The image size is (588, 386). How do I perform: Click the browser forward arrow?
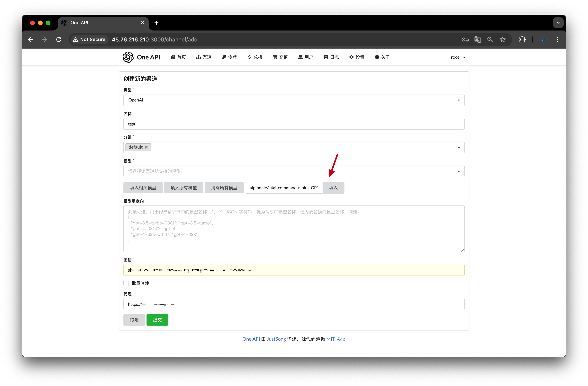[44, 39]
